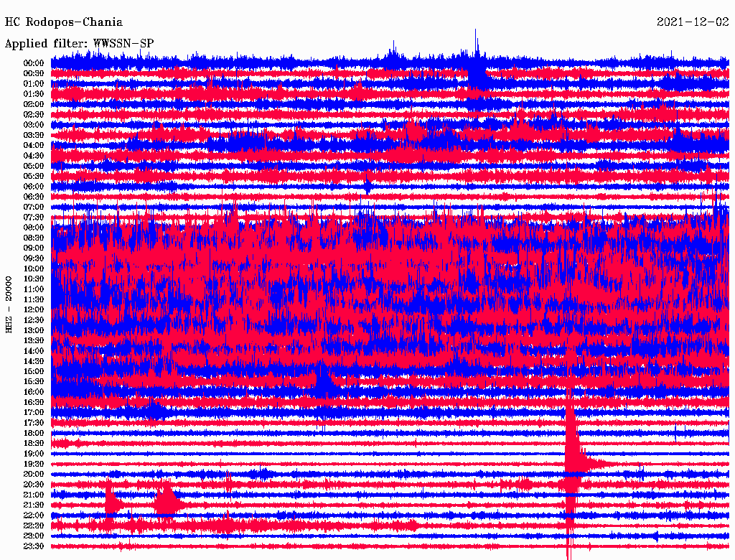Screen dimensions: 735x560
Task: Select the 18:30 time label
Action: click(33, 443)
